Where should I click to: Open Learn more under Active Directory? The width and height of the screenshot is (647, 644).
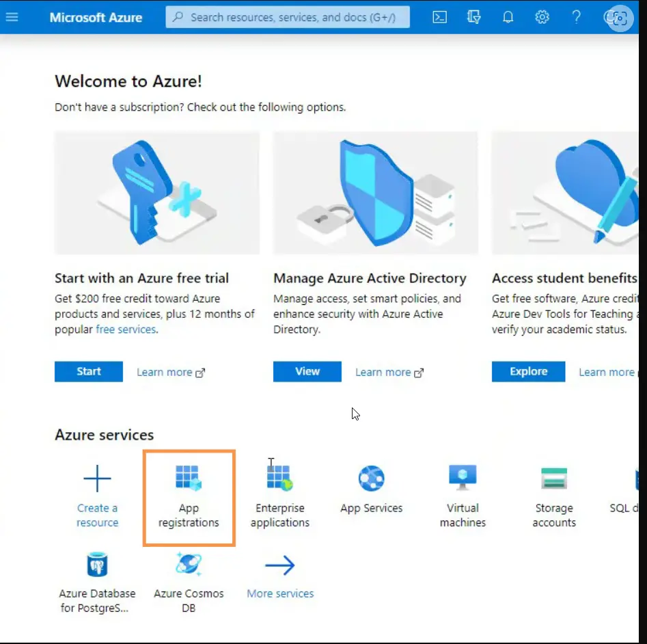point(389,373)
